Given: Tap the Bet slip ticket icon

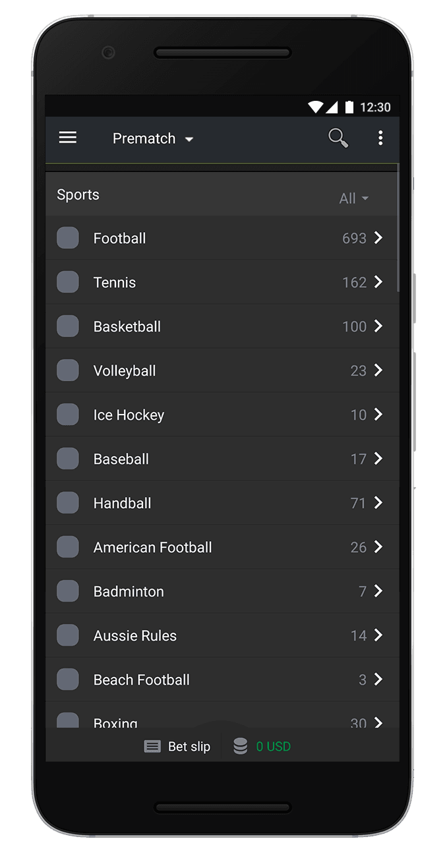Looking at the screenshot, I should pos(152,746).
